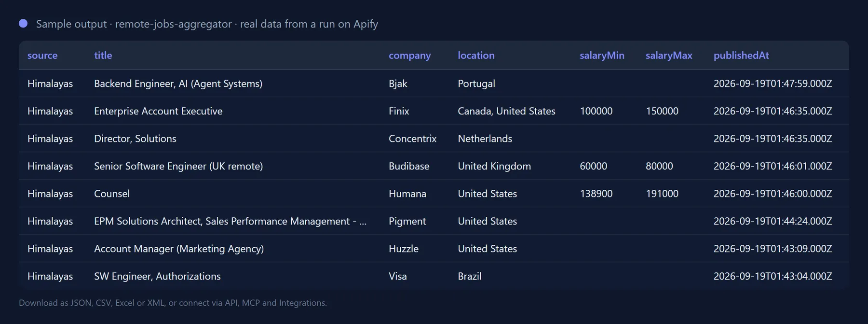Click the "location" column header
The image size is (868, 324).
[476, 56]
